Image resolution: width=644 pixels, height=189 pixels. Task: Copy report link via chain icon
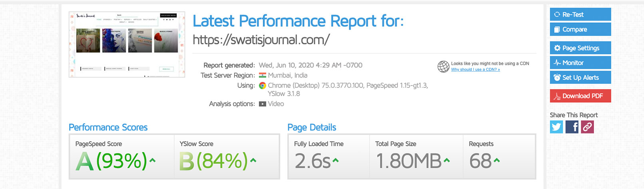click(587, 127)
